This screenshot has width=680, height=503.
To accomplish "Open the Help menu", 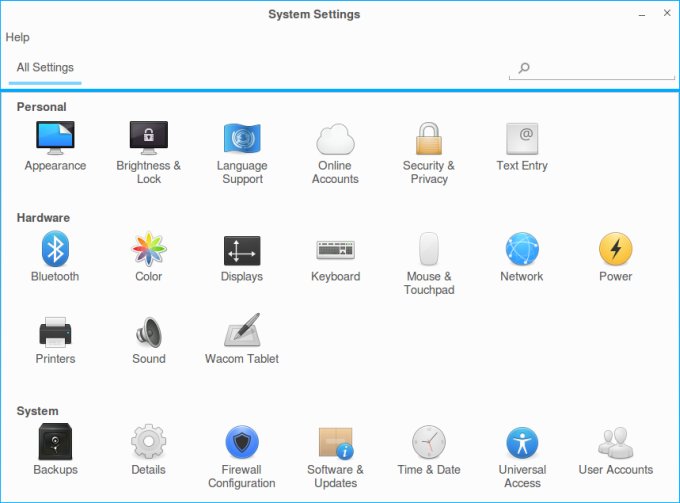I will pyautogui.click(x=17, y=37).
